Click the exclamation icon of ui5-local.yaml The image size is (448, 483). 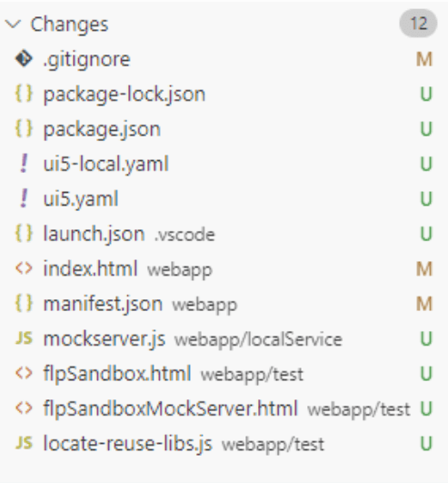(x=24, y=163)
